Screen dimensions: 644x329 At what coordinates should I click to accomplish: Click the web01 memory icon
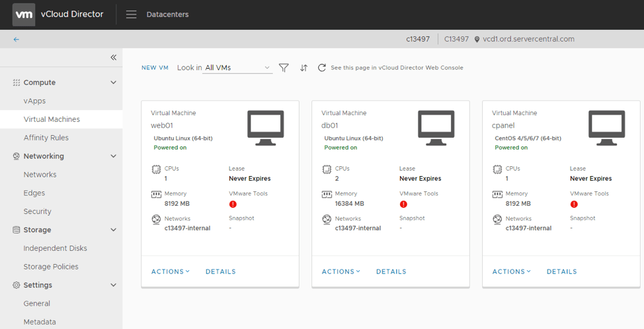pos(156,194)
